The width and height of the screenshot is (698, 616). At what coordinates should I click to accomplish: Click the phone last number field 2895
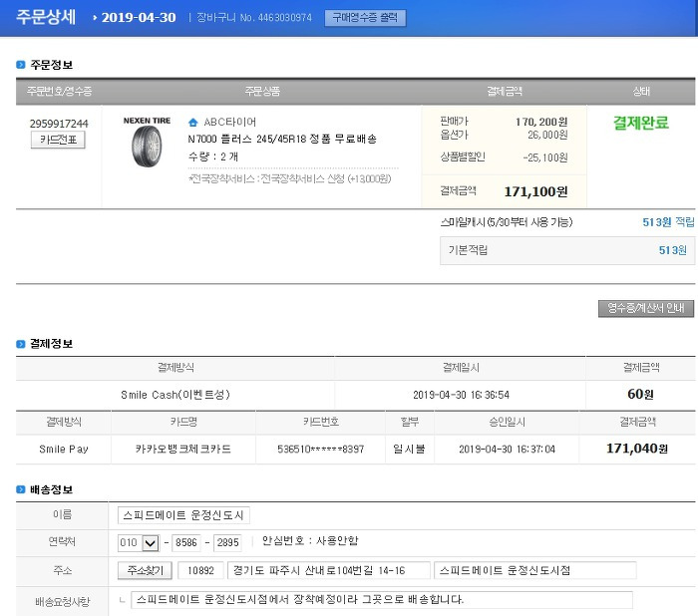[x=227, y=542]
